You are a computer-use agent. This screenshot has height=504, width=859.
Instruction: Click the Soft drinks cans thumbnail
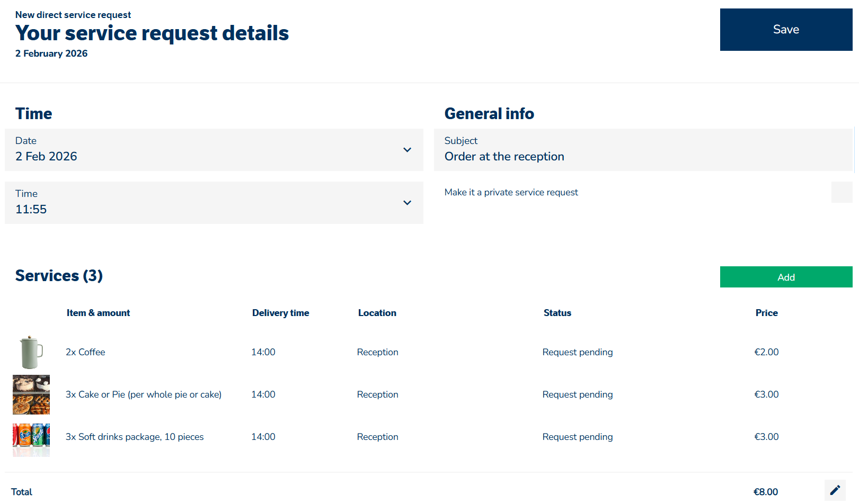31,439
